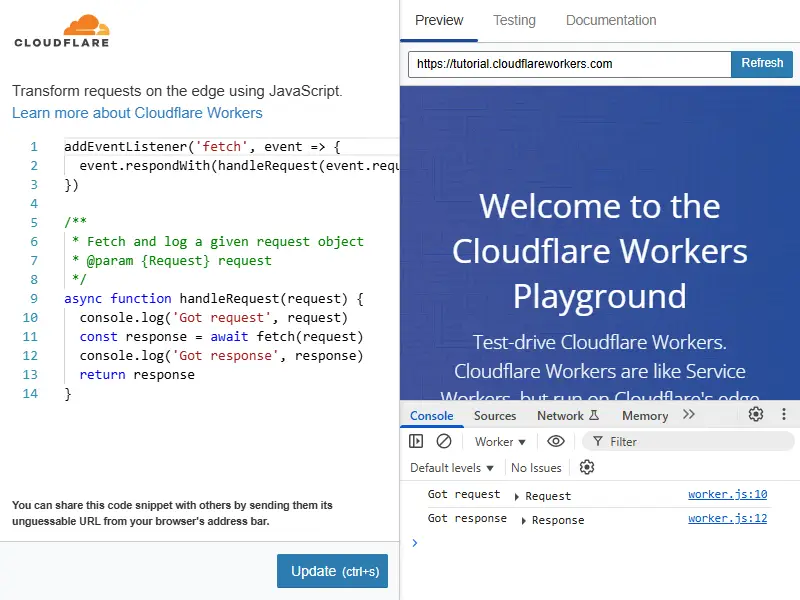
Task: Select the Memory DevTools tab
Action: pyautogui.click(x=645, y=416)
